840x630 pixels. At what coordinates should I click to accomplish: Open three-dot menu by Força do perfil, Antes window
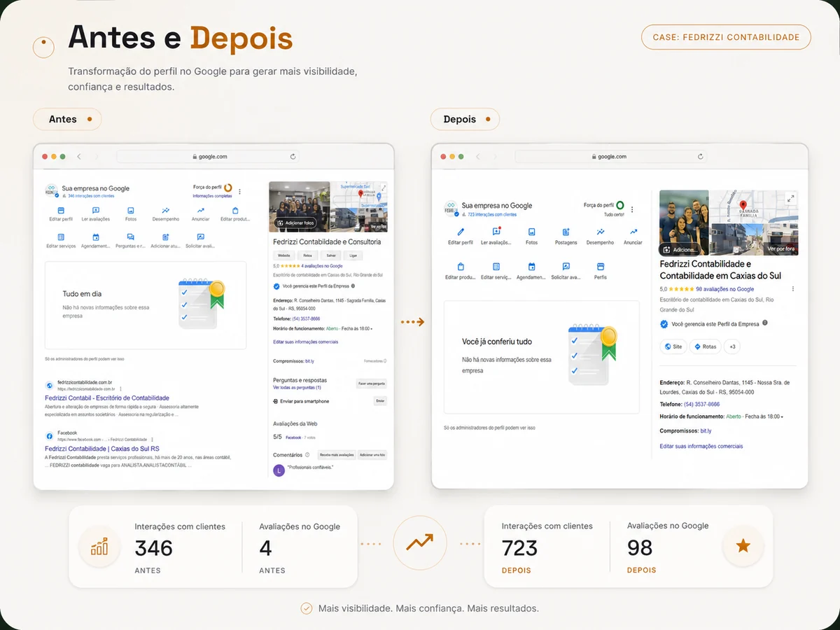[x=240, y=191]
